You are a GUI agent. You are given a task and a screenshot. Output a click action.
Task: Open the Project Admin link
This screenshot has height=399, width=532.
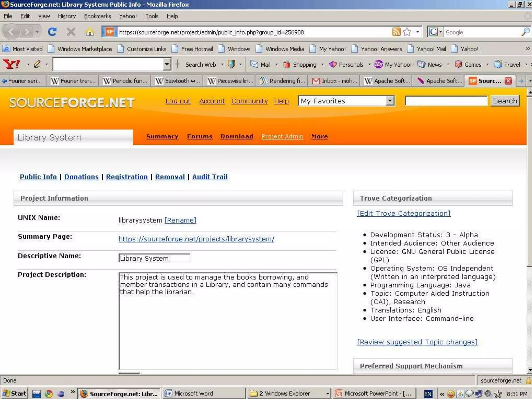(x=282, y=136)
